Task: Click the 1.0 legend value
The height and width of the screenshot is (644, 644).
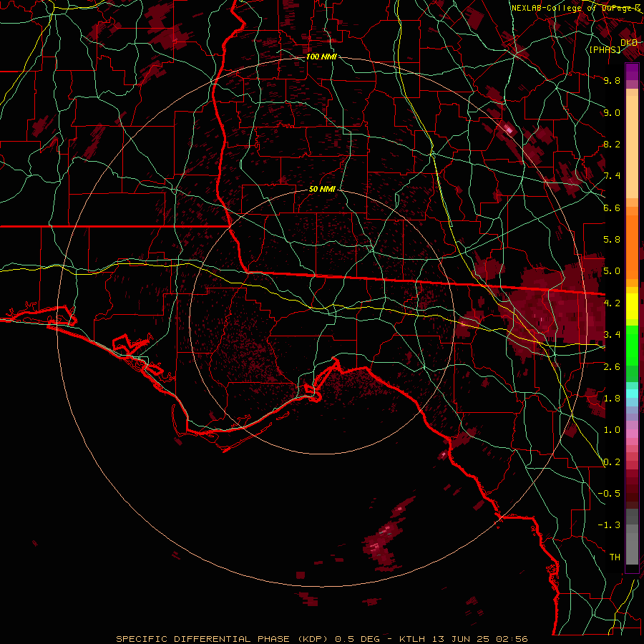Action: 612,430
